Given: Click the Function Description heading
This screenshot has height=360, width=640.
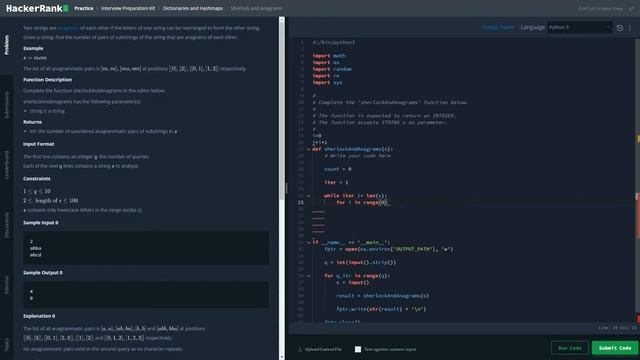Looking at the screenshot, I should click(x=47, y=80).
